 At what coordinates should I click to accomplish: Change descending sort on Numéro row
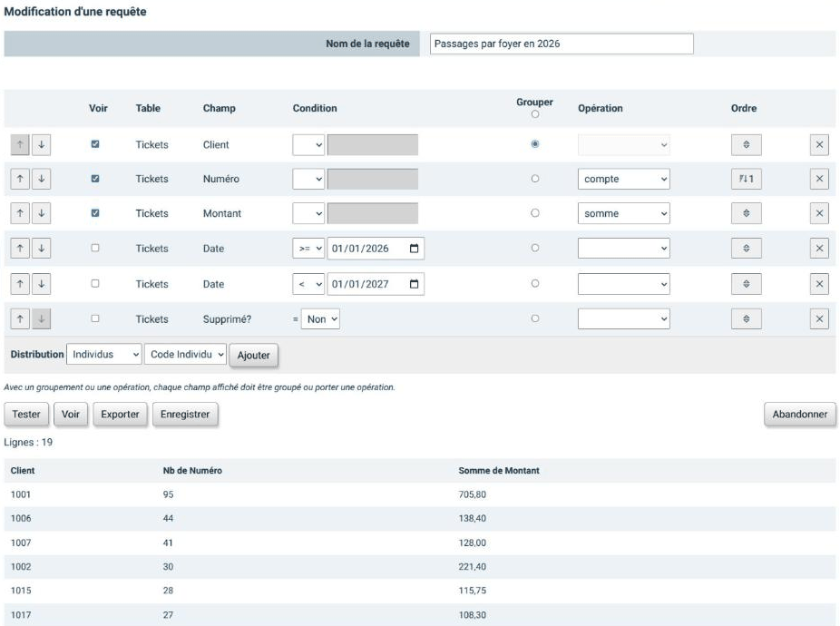coord(747,179)
